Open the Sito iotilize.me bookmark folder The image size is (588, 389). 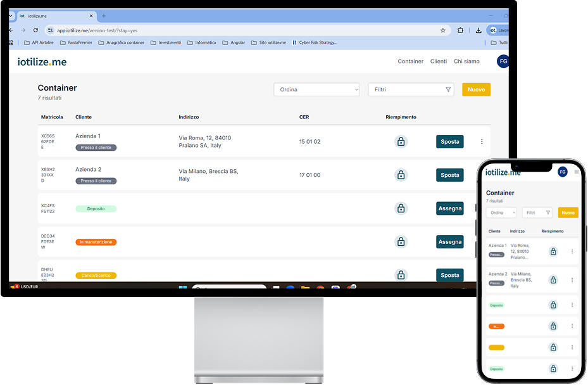pyautogui.click(x=268, y=43)
